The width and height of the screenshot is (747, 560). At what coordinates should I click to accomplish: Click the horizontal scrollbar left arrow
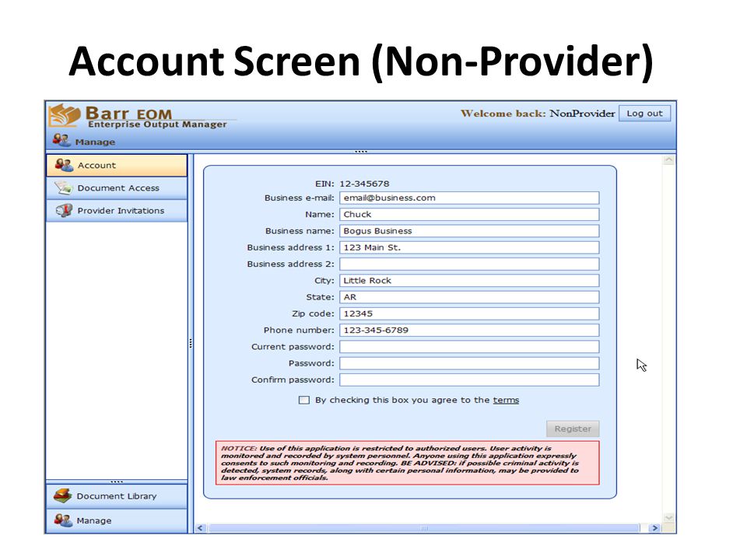point(201,527)
